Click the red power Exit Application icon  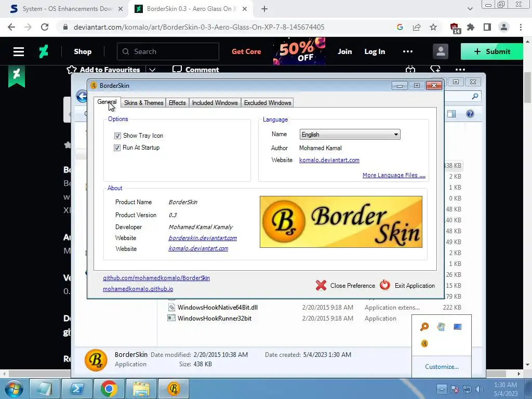click(x=385, y=285)
